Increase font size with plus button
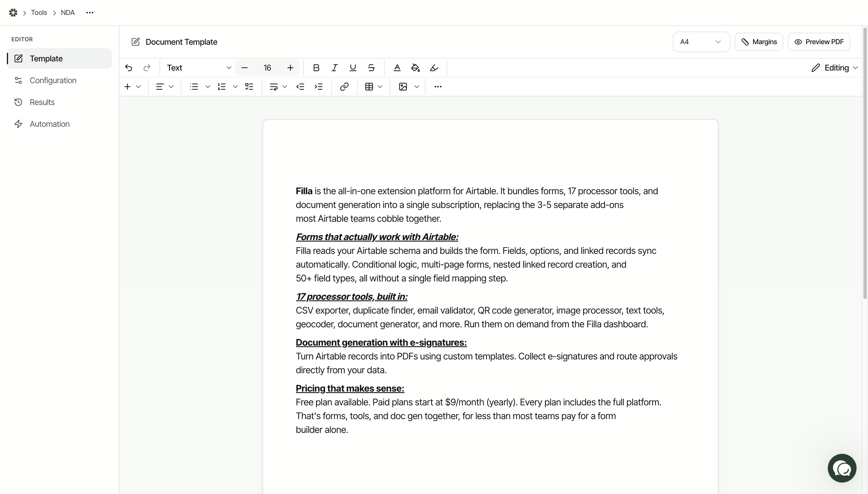The height and width of the screenshot is (494, 868). [x=290, y=68]
